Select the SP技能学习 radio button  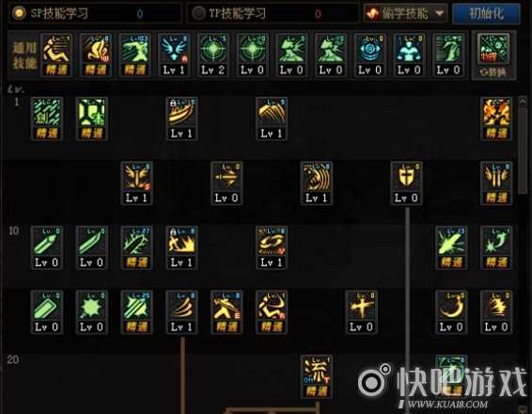(19, 13)
